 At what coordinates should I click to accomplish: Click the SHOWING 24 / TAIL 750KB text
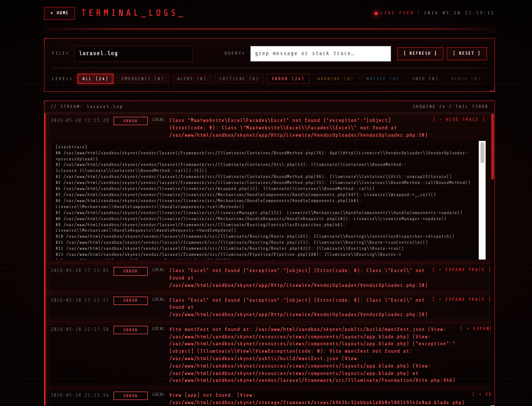[x=450, y=107]
